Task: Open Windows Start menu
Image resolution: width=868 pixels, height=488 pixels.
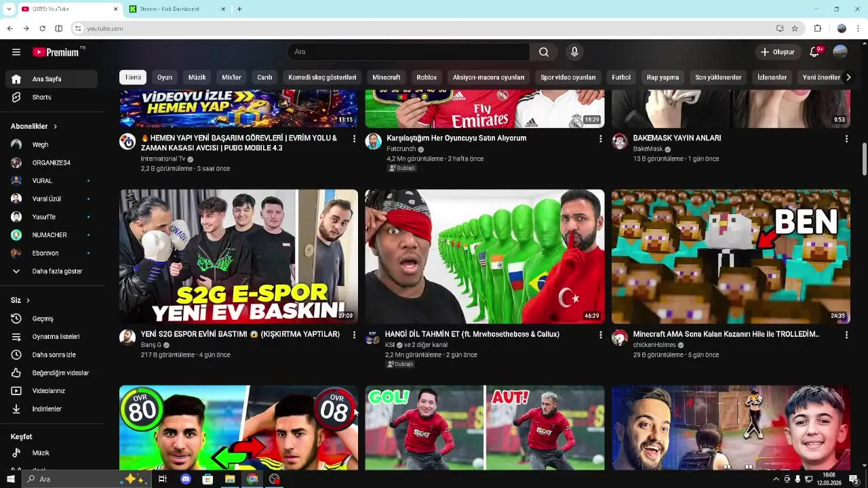Action: pos(11,479)
